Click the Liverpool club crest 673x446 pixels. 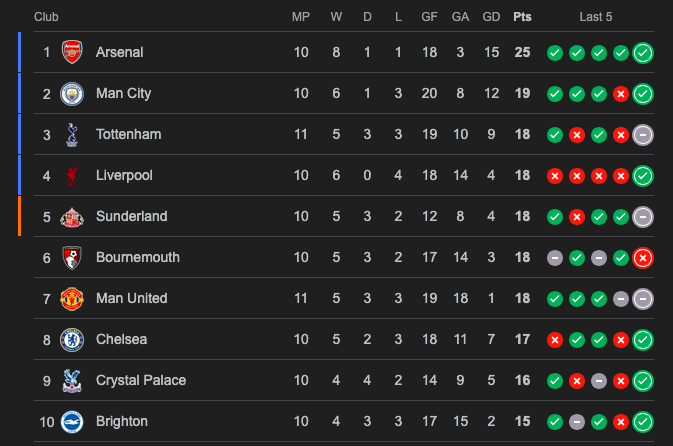point(71,175)
